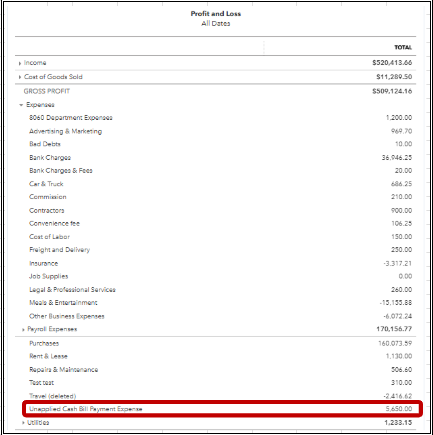
Task: Select the Bank Charges label
Action: (x=50, y=158)
